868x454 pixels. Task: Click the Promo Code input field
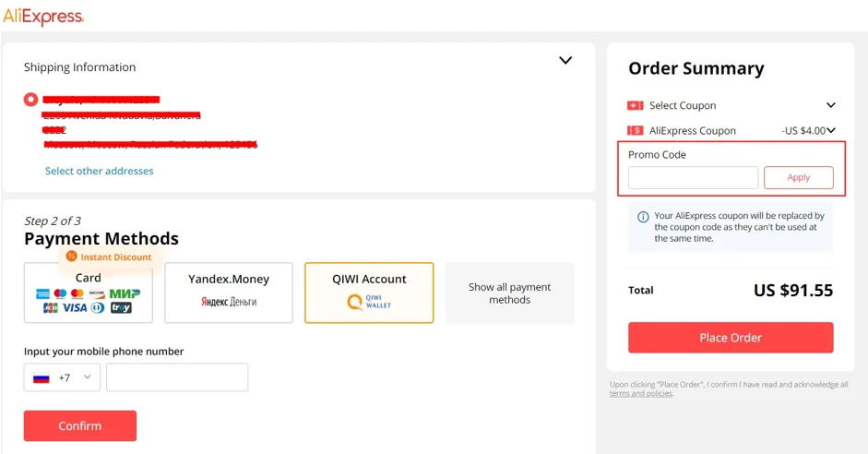(693, 178)
